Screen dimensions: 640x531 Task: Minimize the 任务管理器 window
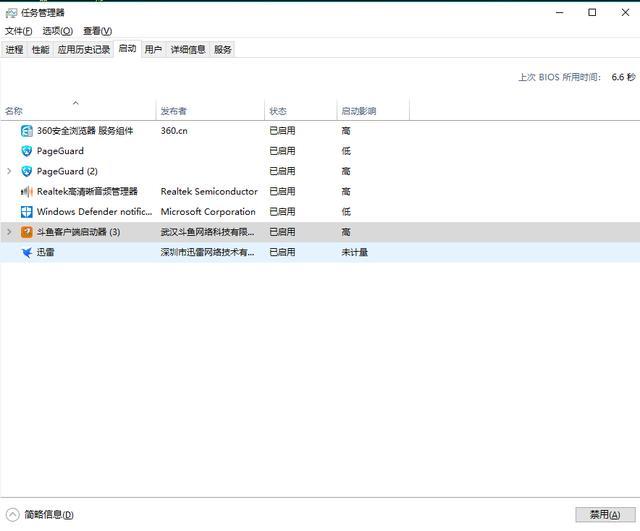tap(560, 13)
